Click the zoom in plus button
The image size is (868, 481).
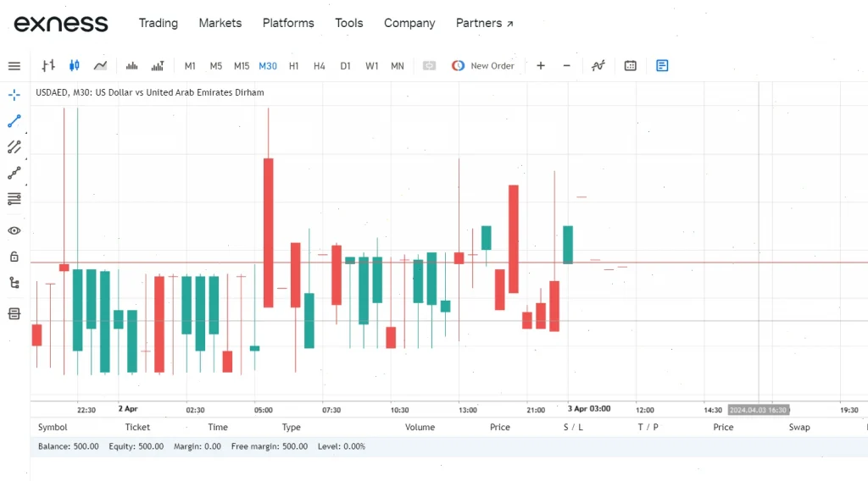coord(541,66)
